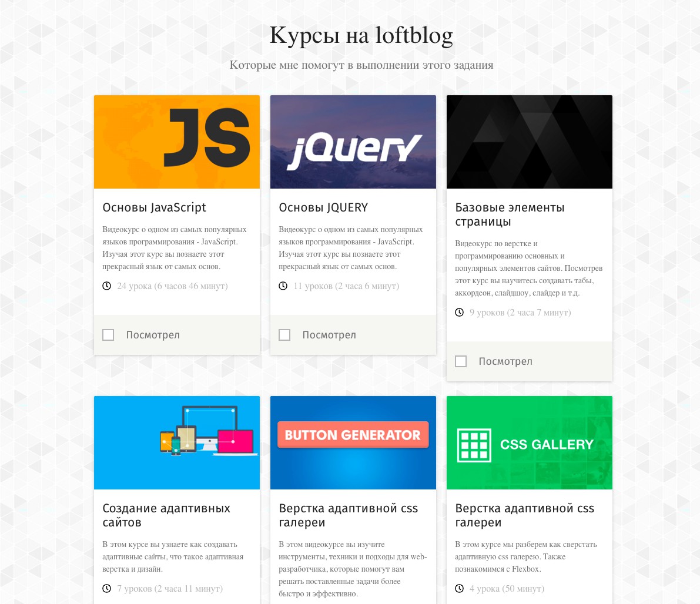Open the Создание адаптивных сайтов title
The width and height of the screenshot is (700, 604).
pos(166,515)
